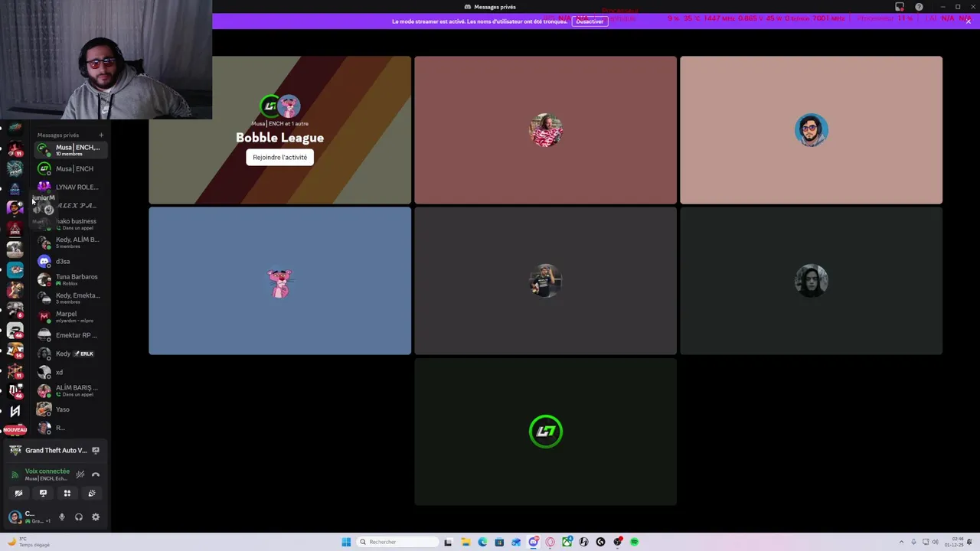The width and height of the screenshot is (980, 551).
Task: Open the Marpel direct message
Action: click(x=71, y=317)
